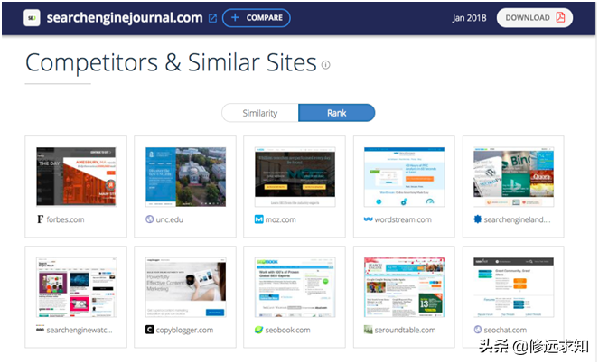Click the seroundtable.com link
Viewport: 599px width, 364px height.
405,330
